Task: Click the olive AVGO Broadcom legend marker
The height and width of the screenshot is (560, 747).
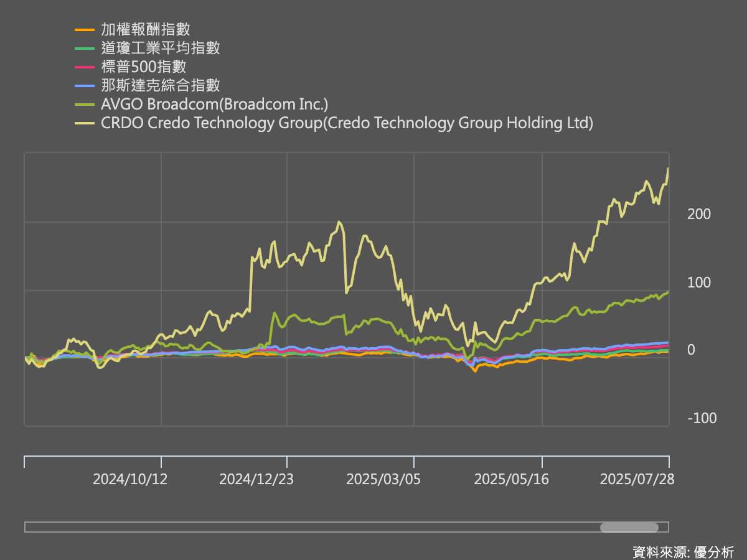Action: point(85,104)
